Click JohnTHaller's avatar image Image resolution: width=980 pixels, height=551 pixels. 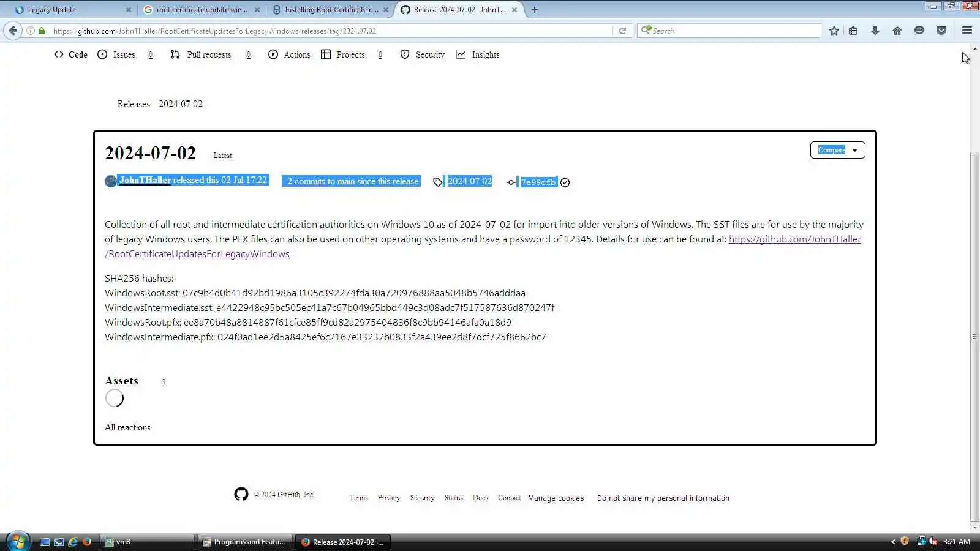110,181
